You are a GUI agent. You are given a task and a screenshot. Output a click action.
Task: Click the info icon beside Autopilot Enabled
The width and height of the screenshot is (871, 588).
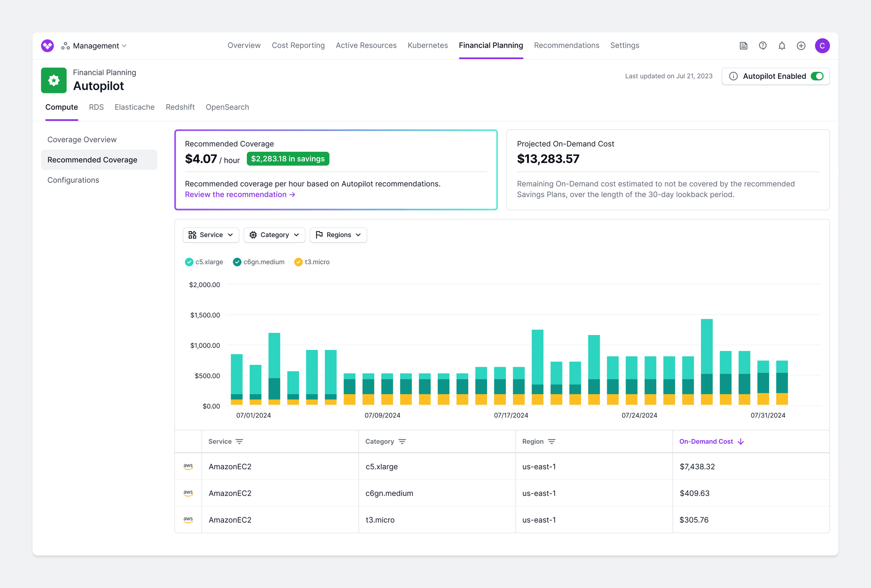[x=734, y=76]
